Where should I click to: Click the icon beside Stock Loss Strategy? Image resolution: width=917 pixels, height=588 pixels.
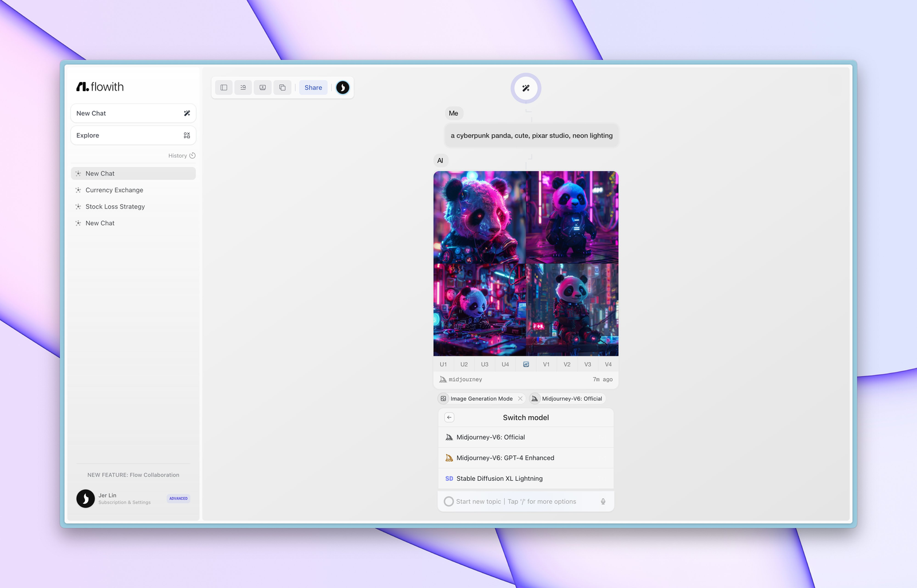click(79, 207)
